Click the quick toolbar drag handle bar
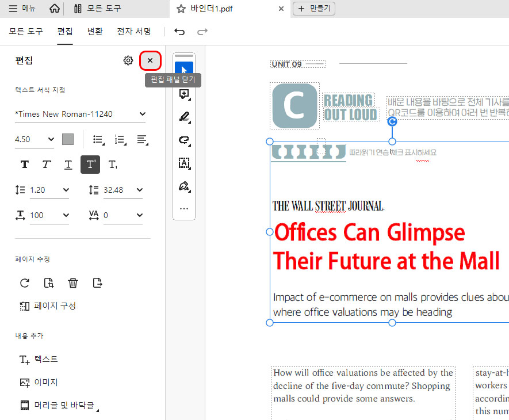Image resolution: width=509 pixels, height=420 pixels. coord(184,56)
